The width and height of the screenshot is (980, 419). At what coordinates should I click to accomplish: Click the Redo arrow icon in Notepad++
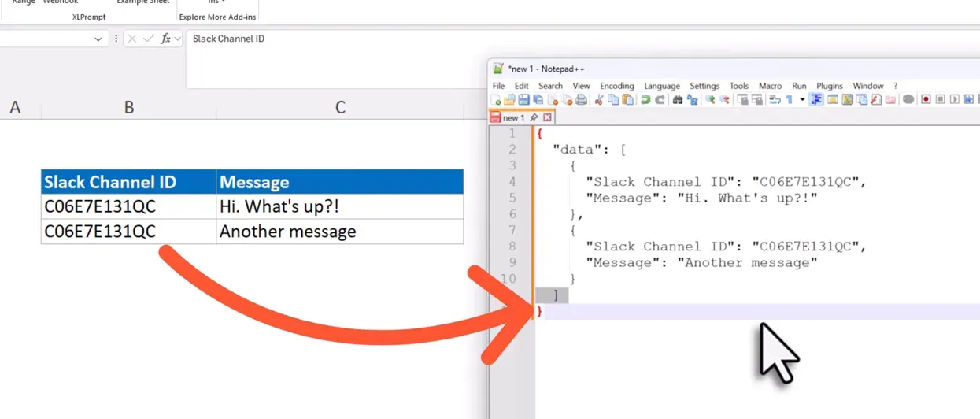coord(660,99)
